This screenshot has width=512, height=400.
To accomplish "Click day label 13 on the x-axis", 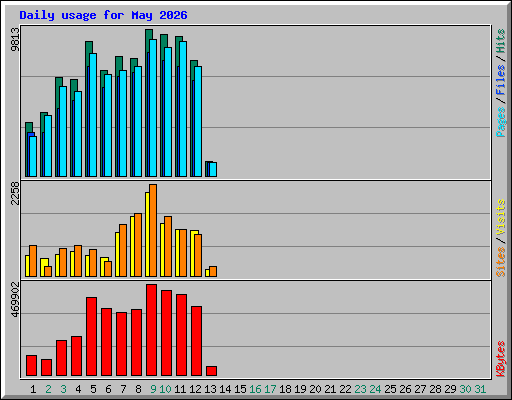I will (x=210, y=389).
